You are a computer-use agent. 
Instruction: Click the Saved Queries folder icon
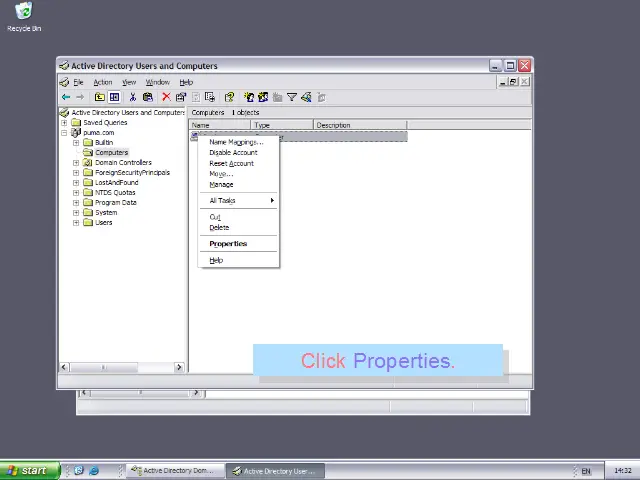[76, 122]
